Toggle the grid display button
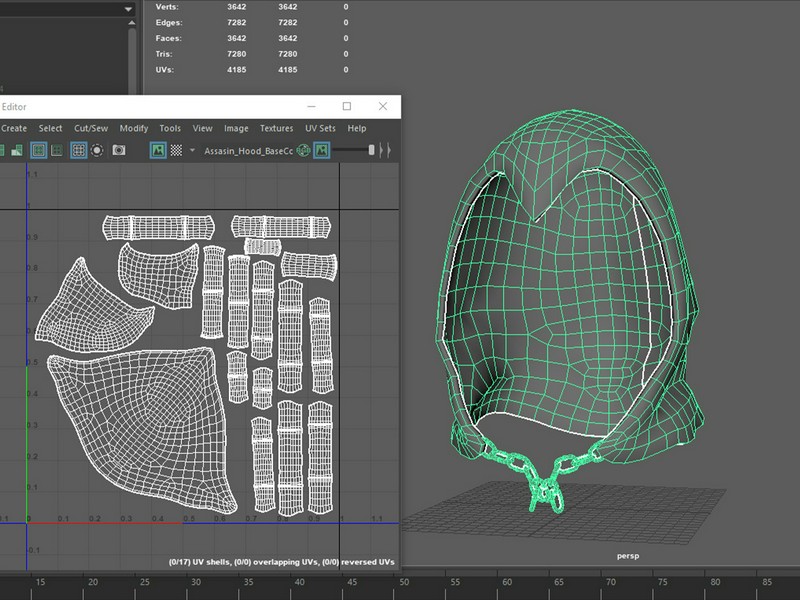 [78, 150]
